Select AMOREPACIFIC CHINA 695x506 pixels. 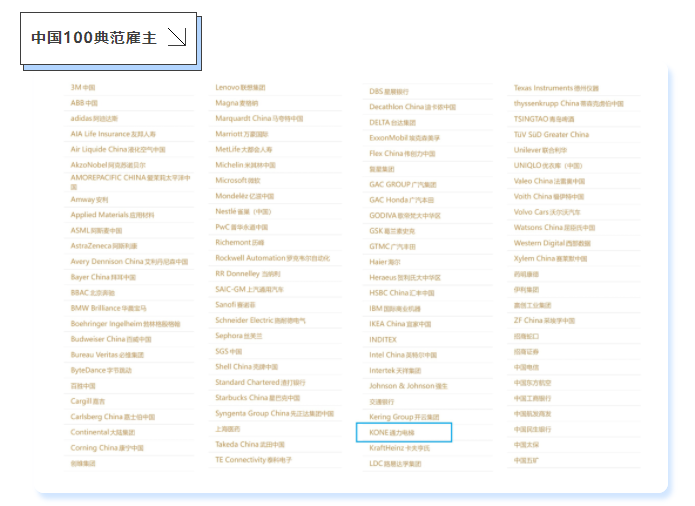(x=130, y=182)
